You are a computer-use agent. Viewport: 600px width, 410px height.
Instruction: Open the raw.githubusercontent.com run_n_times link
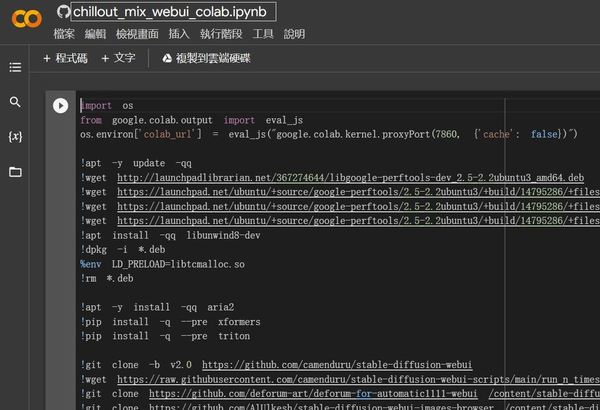359,379
